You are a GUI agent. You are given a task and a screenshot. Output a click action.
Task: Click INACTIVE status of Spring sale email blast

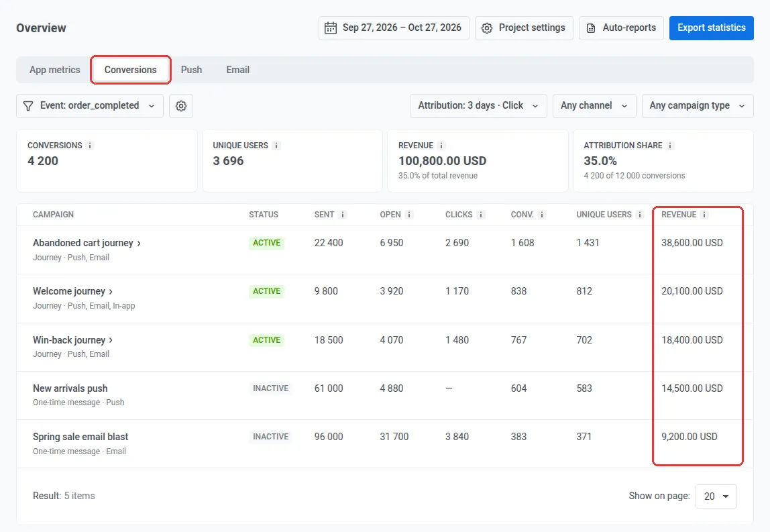tap(270, 437)
